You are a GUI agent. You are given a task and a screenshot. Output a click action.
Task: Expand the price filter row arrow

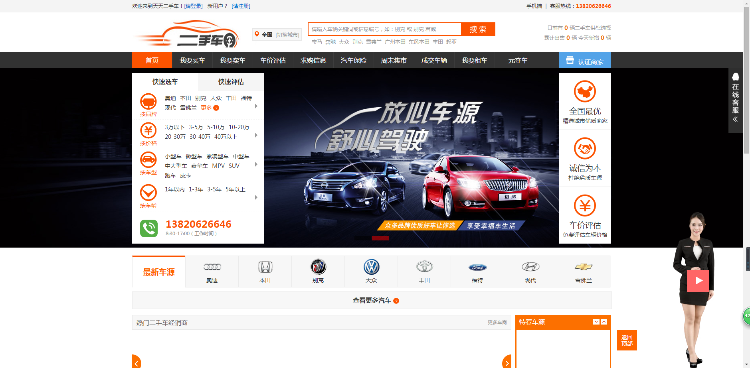point(256,135)
